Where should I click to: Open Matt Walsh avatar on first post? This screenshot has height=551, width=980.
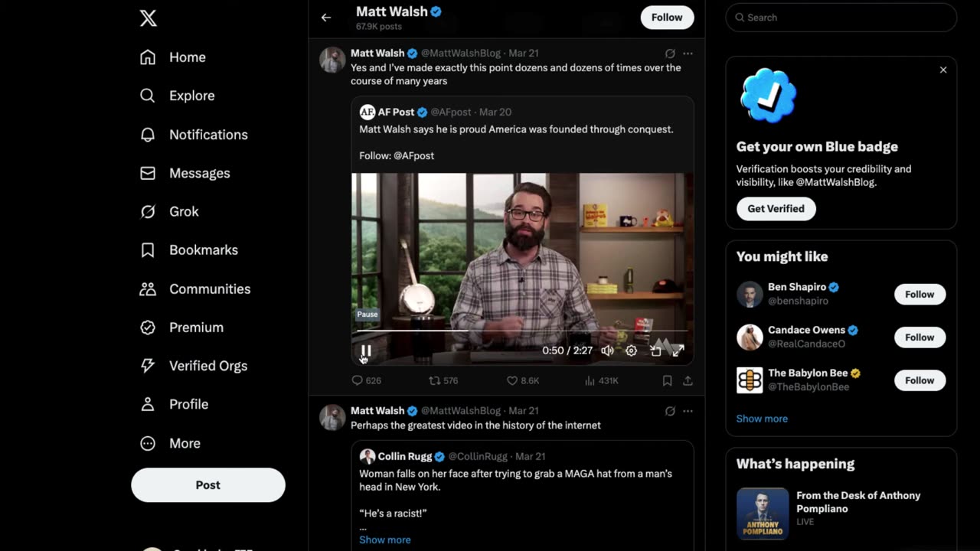332,60
